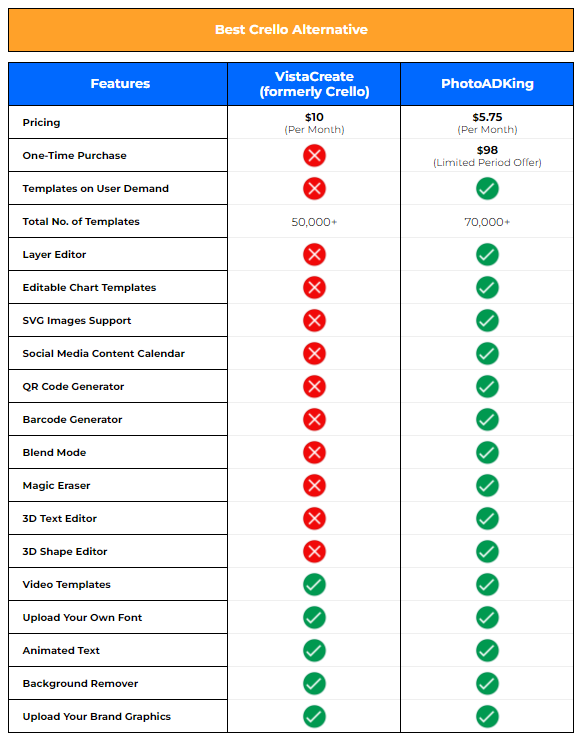Click PhotoADKing's green check for Background Remover

[487, 683]
